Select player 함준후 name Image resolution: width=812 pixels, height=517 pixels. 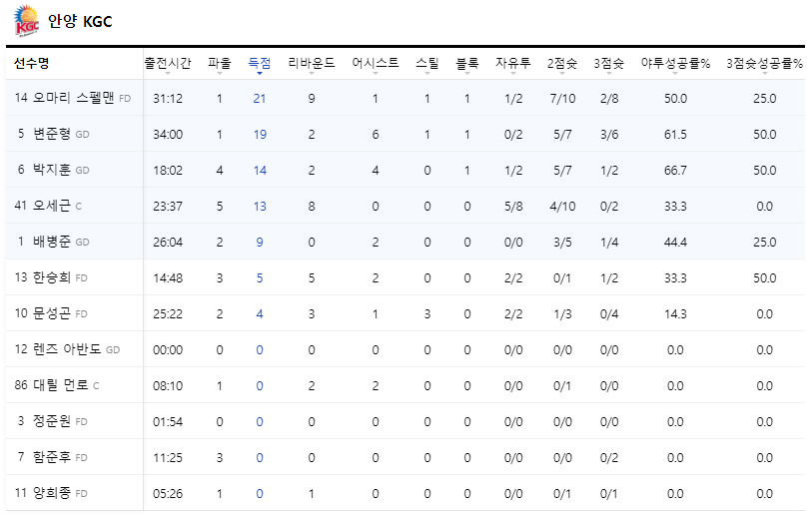(52, 457)
